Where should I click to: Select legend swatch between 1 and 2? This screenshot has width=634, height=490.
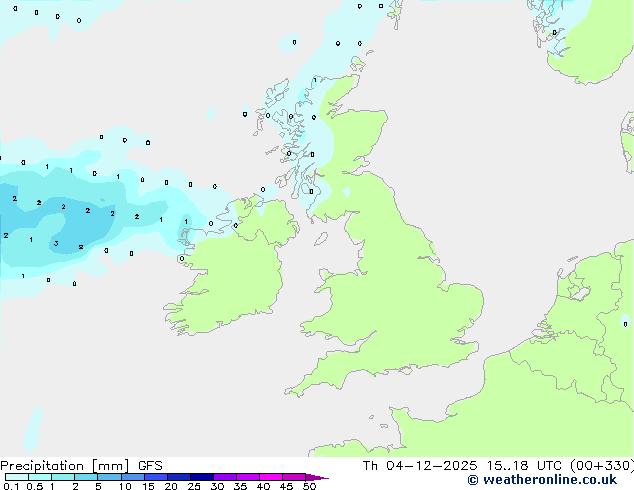tap(63, 477)
